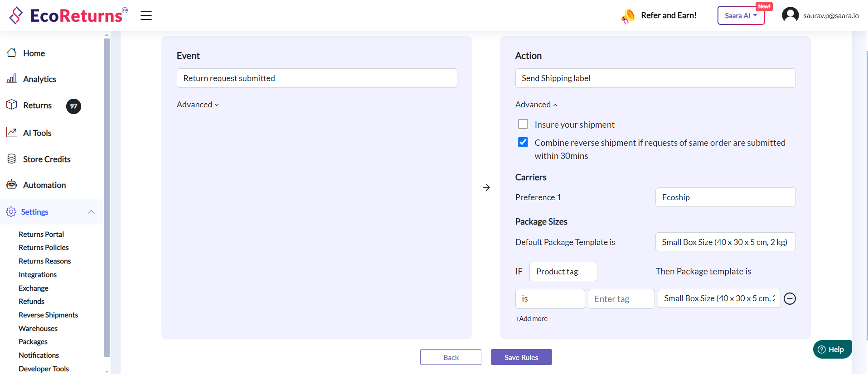Expand the Event Advanced section
This screenshot has width=868, height=374.
click(198, 105)
